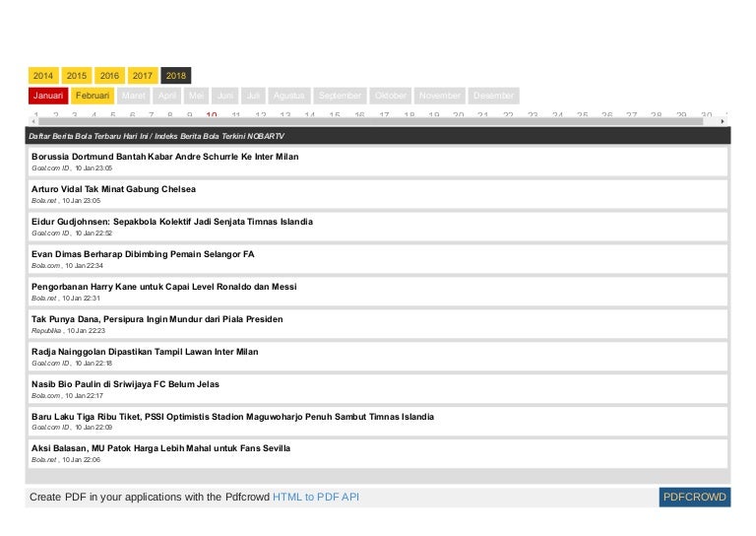Click the disabled Maret month tab

(x=134, y=96)
